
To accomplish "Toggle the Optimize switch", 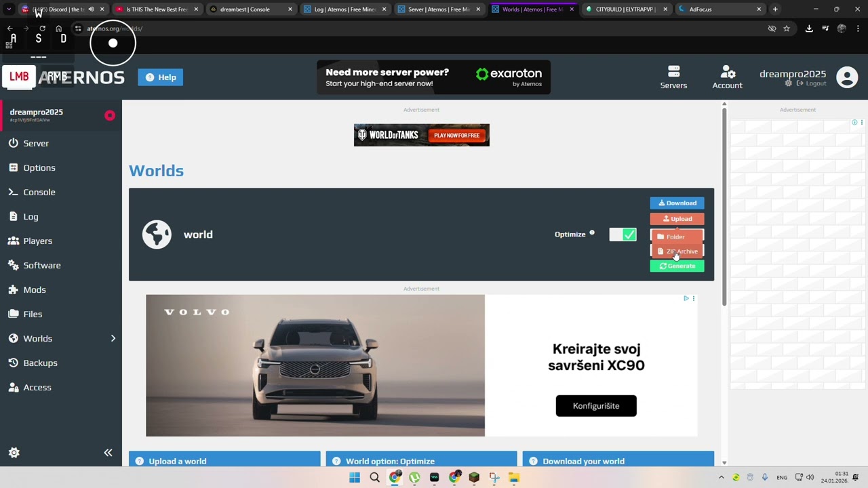I will pos(623,235).
